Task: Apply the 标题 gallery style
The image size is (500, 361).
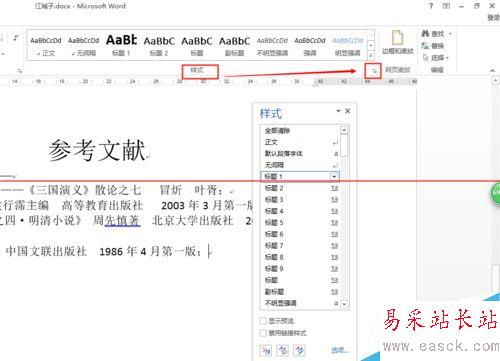Action: pos(197,46)
